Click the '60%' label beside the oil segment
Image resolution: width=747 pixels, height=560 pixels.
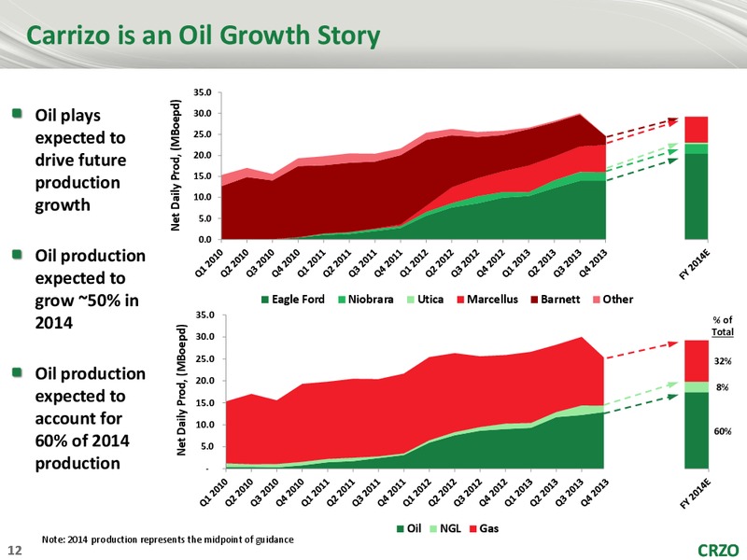[x=722, y=431]
